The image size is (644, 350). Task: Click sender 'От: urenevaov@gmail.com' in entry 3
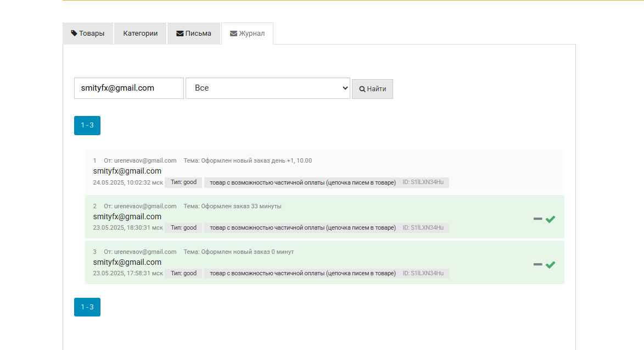coord(140,252)
